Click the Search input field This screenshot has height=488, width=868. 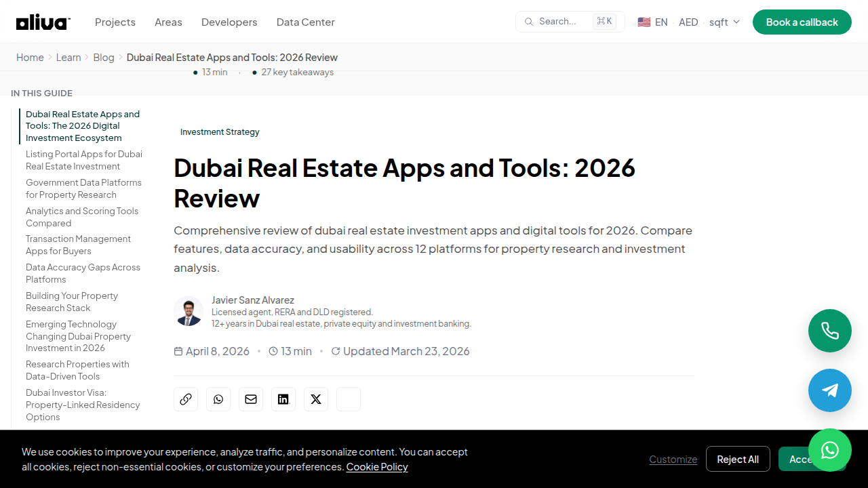570,22
